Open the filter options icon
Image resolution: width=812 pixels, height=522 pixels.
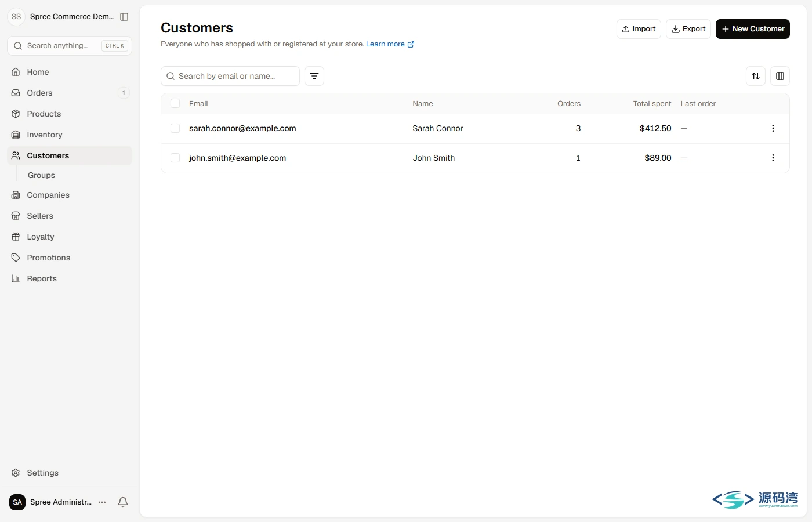tap(314, 76)
